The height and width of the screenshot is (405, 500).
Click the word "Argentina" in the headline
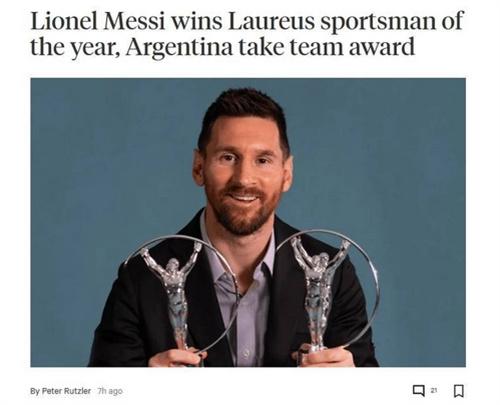pyautogui.click(x=179, y=48)
